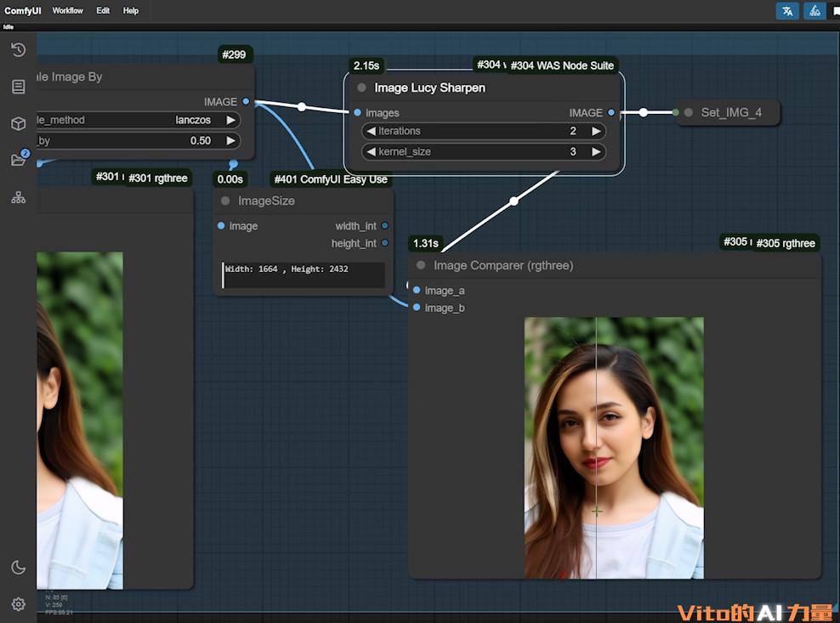Open the queue history sidebar panel
840x623 pixels.
coord(18,50)
